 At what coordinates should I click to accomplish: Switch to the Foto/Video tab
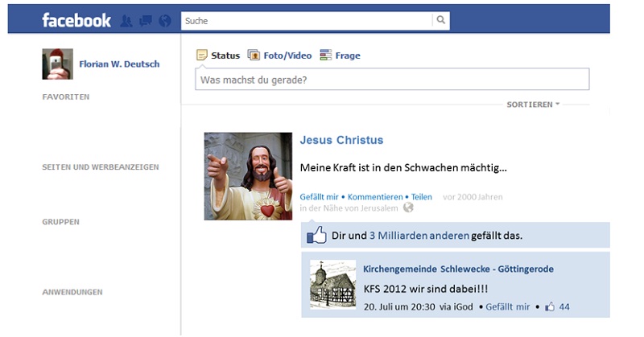(287, 55)
